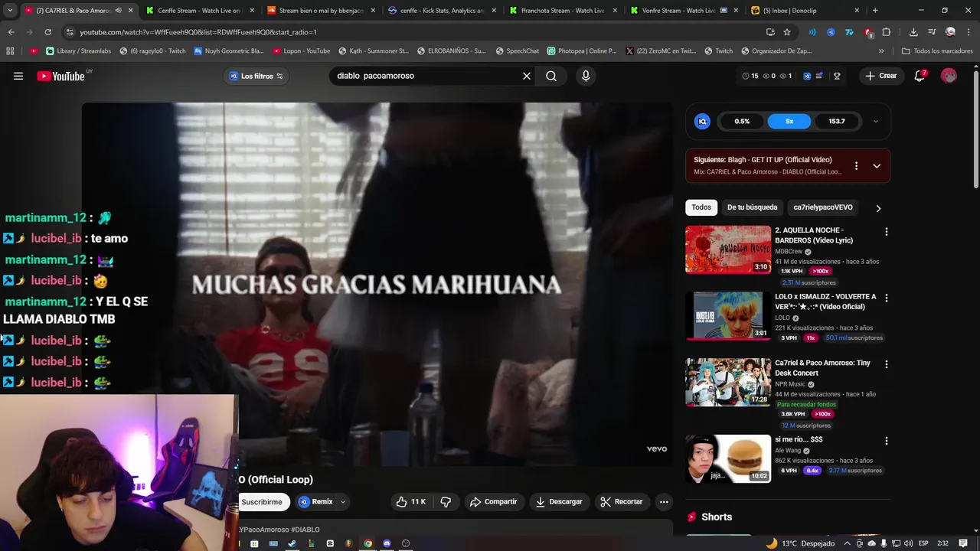Show hidden system tray icons
The height and width of the screenshot is (551, 980).
848,543
